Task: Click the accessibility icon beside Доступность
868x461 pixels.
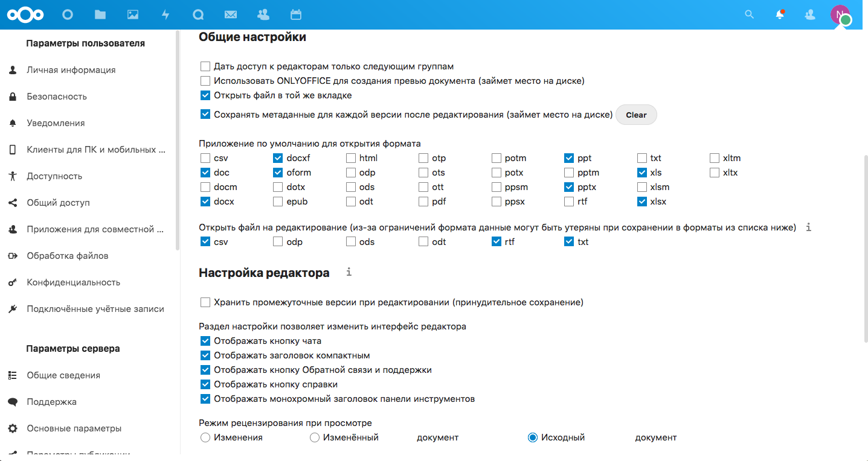Action: point(13,176)
